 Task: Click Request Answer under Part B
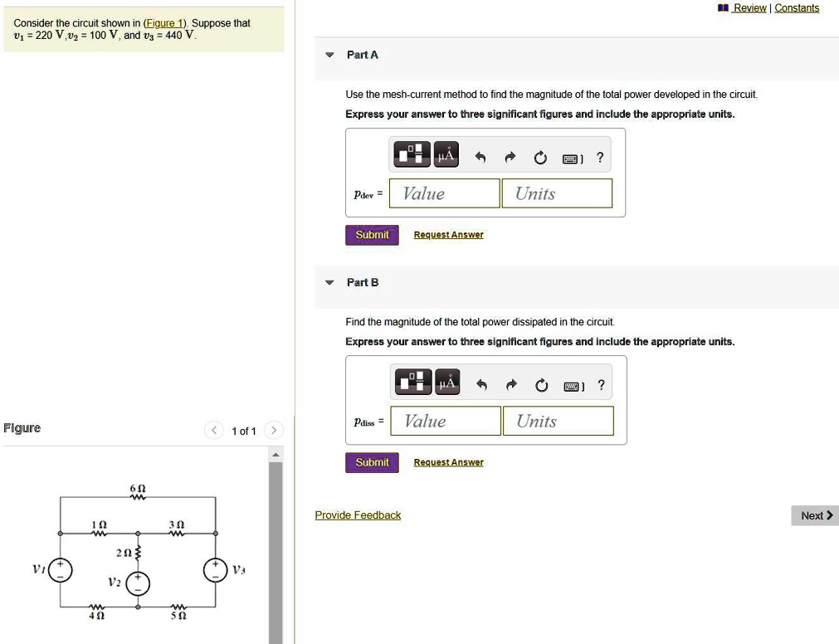pyautogui.click(x=448, y=462)
